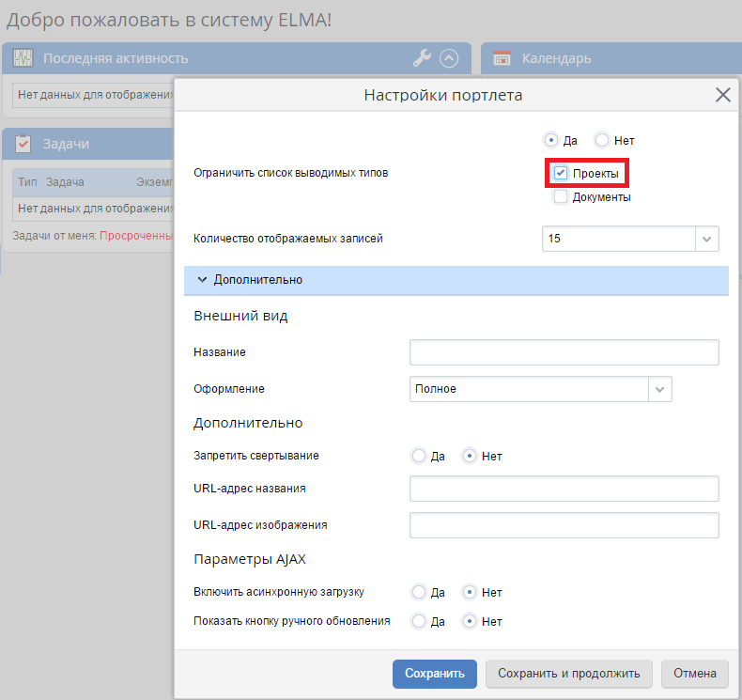Click the activity chart icon beside Последняя активность
Screen dimensions: 742x700
(x=23, y=58)
